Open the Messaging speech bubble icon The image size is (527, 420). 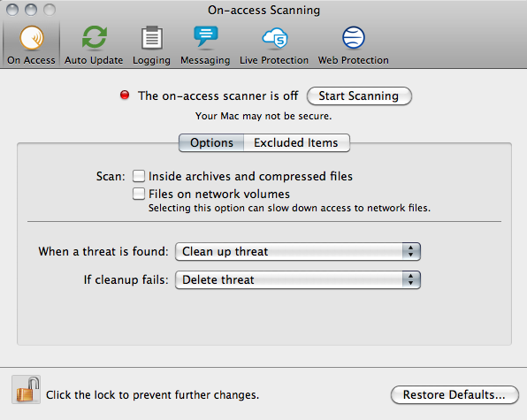coord(206,36)
